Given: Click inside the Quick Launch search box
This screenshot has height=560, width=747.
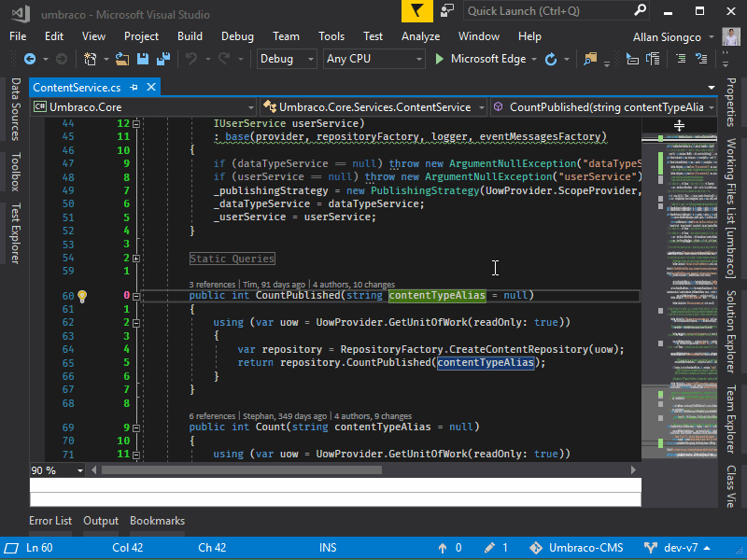Looking at the screenshot, I should click(x=551, y=11).
